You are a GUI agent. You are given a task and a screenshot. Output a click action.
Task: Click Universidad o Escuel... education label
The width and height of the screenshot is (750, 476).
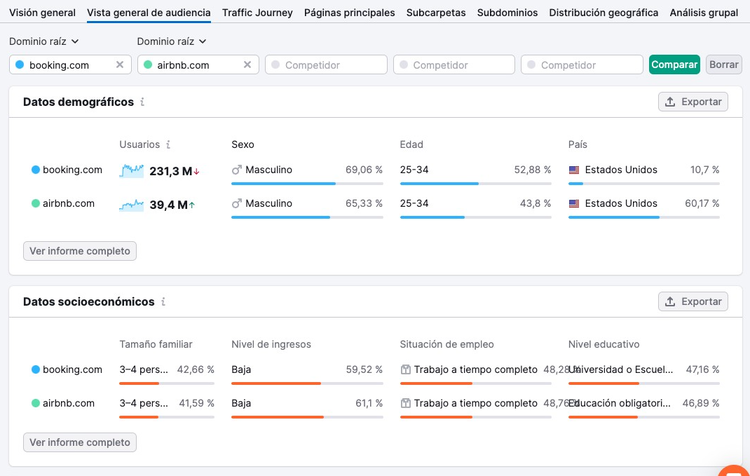tap(621, 369)
